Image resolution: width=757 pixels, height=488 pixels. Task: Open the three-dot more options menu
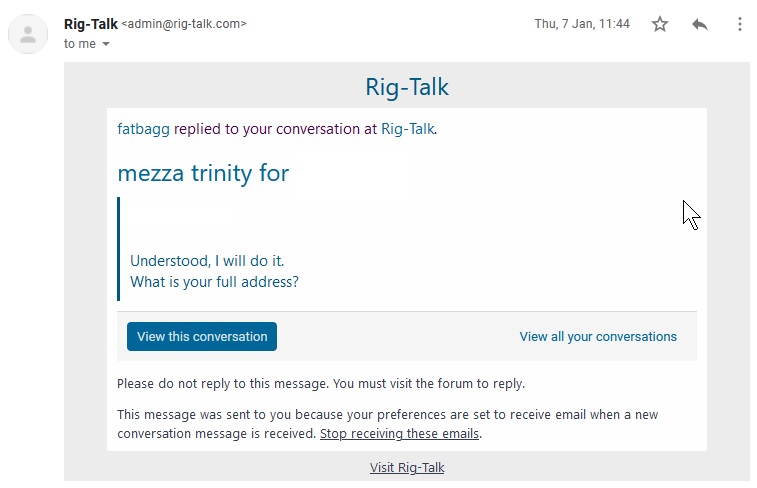point(739,24)
